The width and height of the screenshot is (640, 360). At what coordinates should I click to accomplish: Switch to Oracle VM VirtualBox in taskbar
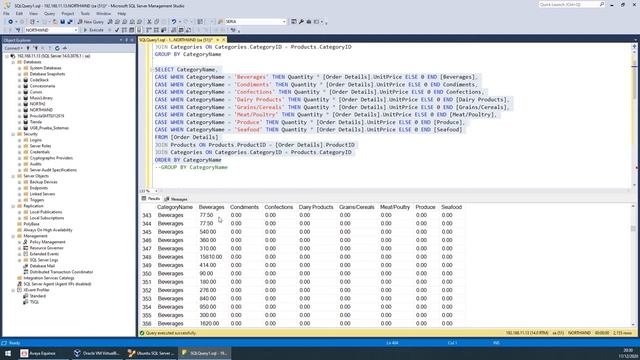click(97, 353)
